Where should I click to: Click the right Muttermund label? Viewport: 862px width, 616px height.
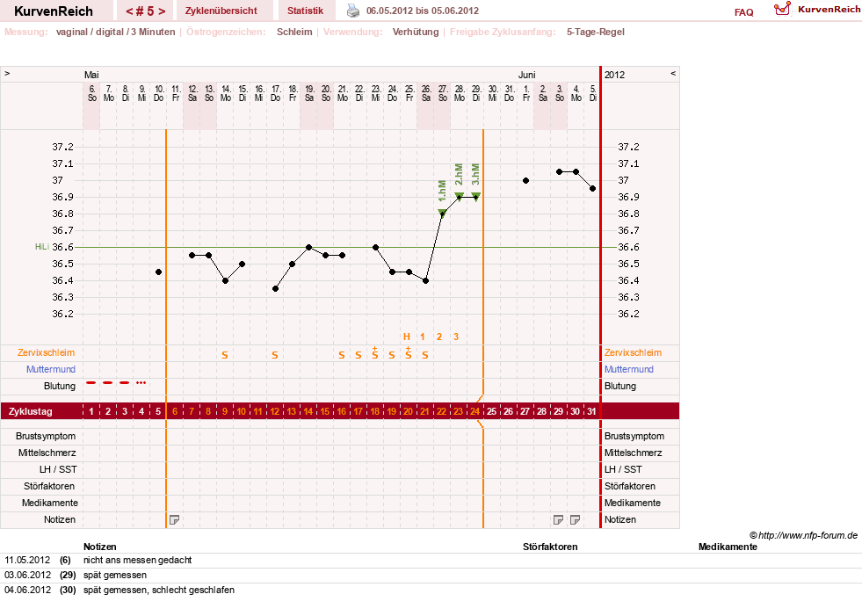coord(629,369)
